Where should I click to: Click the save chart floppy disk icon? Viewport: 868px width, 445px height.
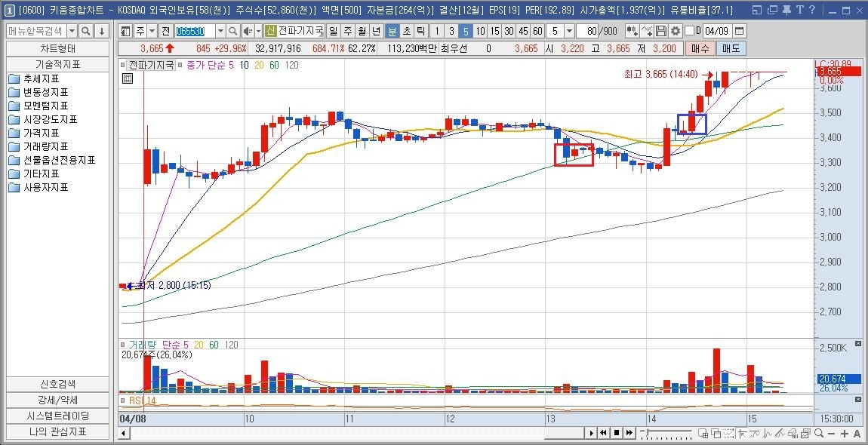661,31
